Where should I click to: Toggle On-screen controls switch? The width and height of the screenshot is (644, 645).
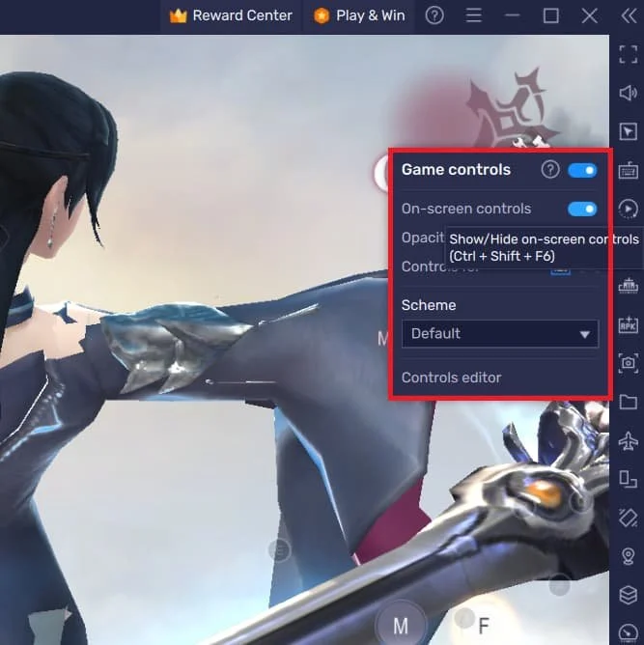pos(582,209)
